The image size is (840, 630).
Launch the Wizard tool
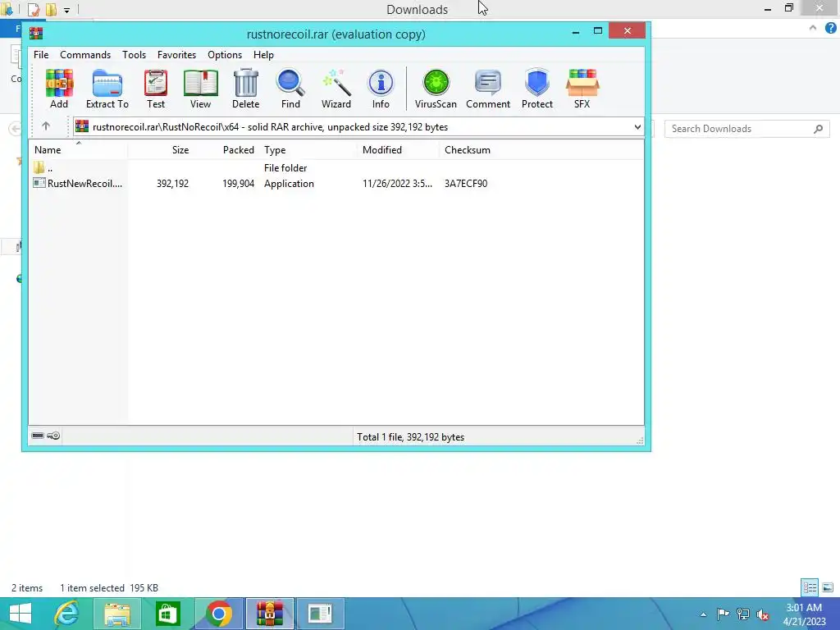pyautogui.click(x=336, y=89)
